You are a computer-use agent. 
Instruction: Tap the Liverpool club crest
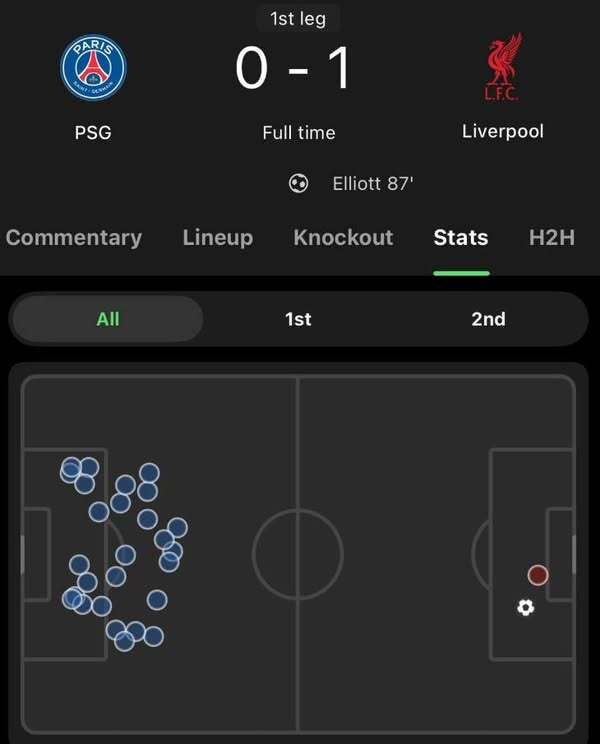(x=502, y=70)
